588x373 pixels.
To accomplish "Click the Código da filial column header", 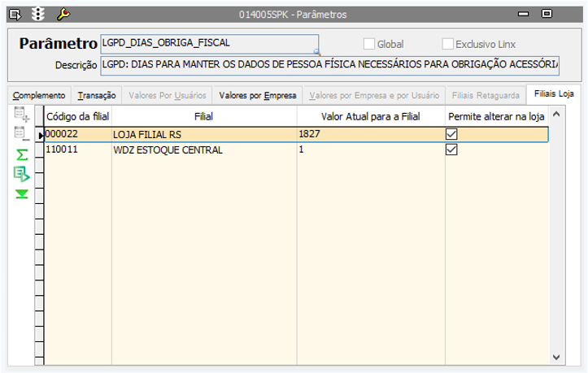I will coord(77,116).
